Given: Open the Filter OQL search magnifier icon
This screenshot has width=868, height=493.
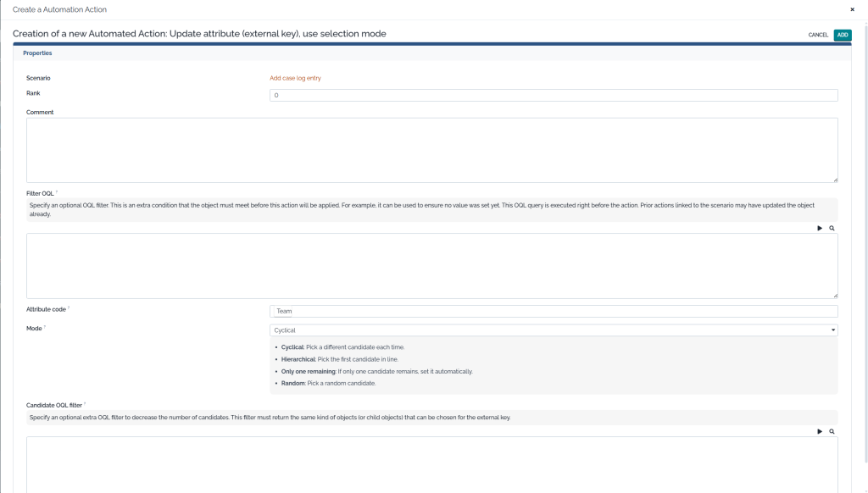Looking at the screenshot, I should click(x=832, y=228).
